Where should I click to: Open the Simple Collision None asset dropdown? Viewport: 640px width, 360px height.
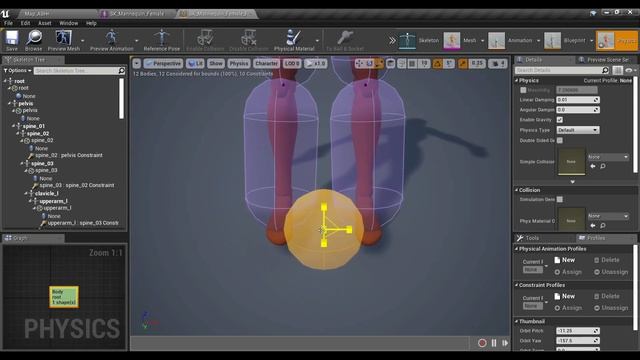(608, 157)
